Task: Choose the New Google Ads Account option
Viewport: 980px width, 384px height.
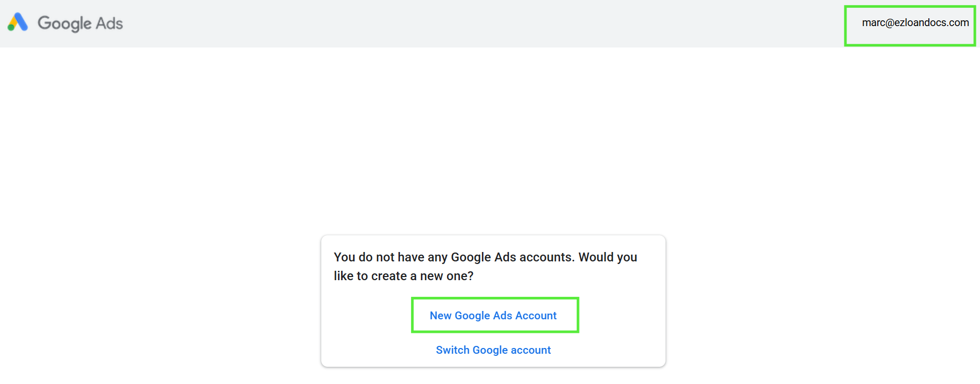Action: pyautogui.click(x=493, y=316)
